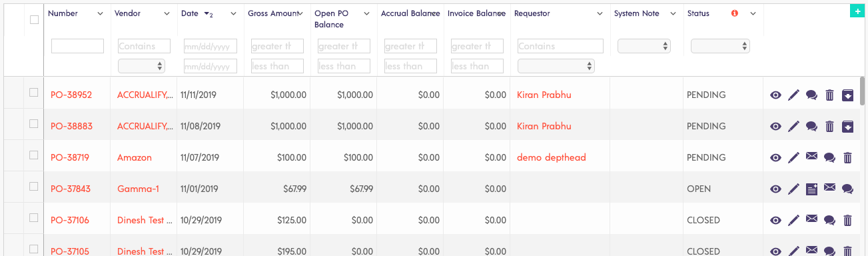
Task: Tick the checkbox for row PO-38952
Action: coord(34,93)
